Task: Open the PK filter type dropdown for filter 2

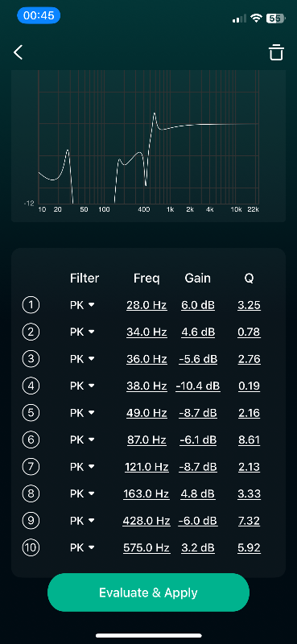Action: [x=82, y=332]
